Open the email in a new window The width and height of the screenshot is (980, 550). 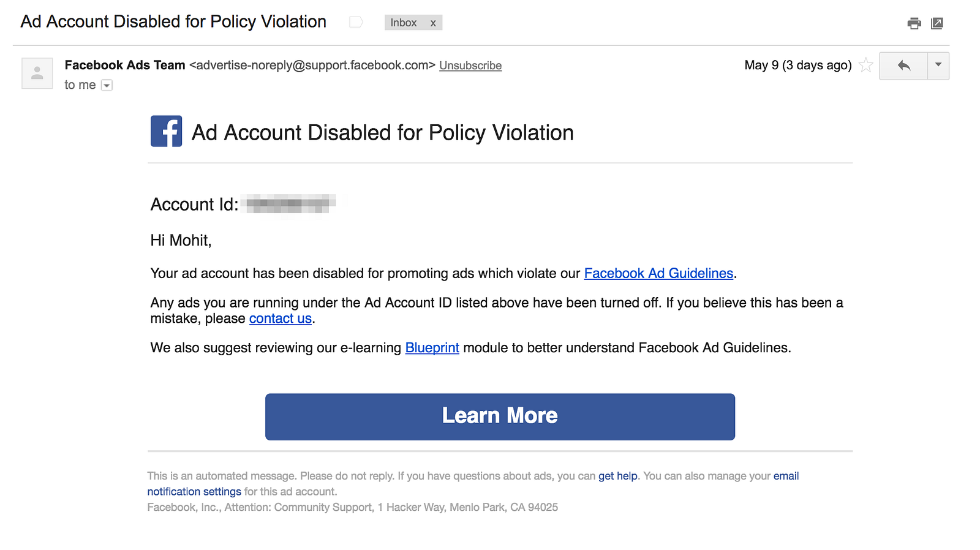[x=937, y=23]
